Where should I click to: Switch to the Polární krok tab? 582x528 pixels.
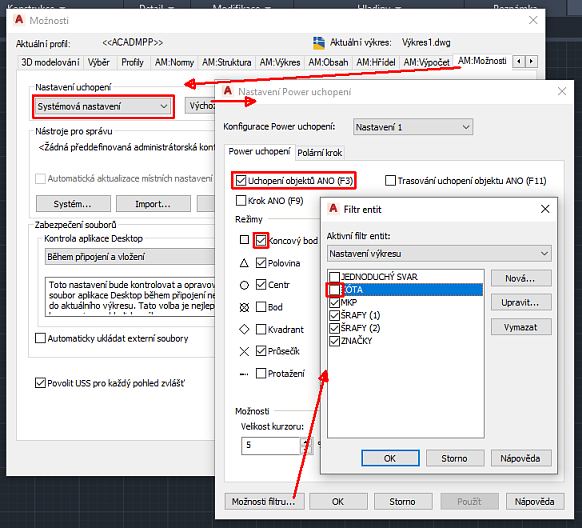coord(320,153)
